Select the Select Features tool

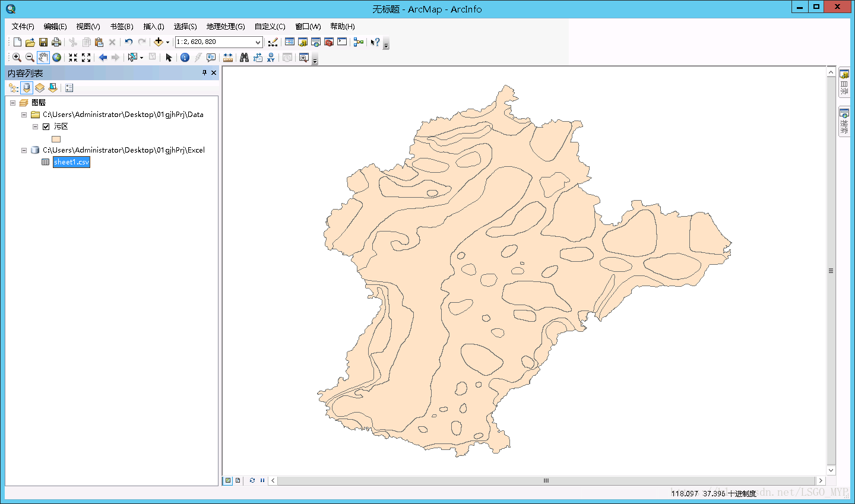133,58
